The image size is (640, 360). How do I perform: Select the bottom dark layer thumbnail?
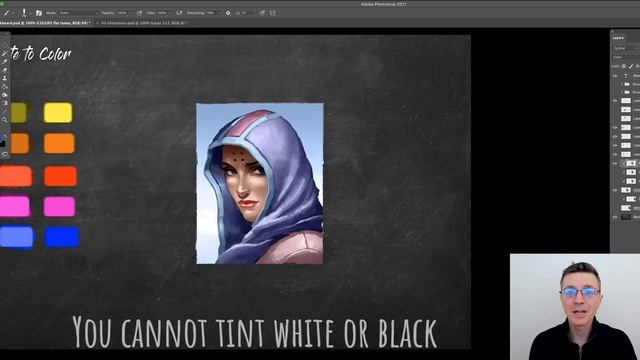point(626,217)
